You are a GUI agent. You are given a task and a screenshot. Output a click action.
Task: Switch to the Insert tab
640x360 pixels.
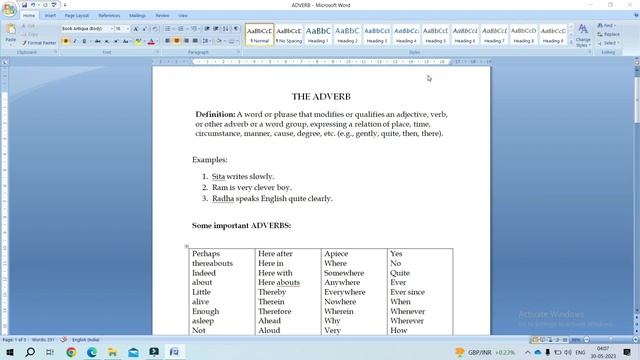(x=50, y=16)
